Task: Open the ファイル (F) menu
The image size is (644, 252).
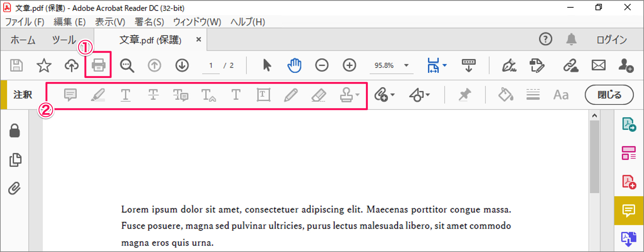Action: tap(25, 22)
